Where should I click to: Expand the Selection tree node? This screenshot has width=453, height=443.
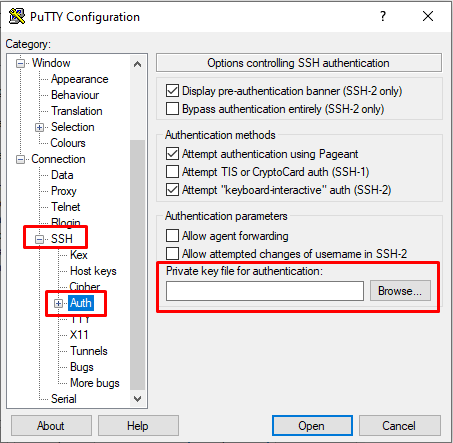coord(39,127)
